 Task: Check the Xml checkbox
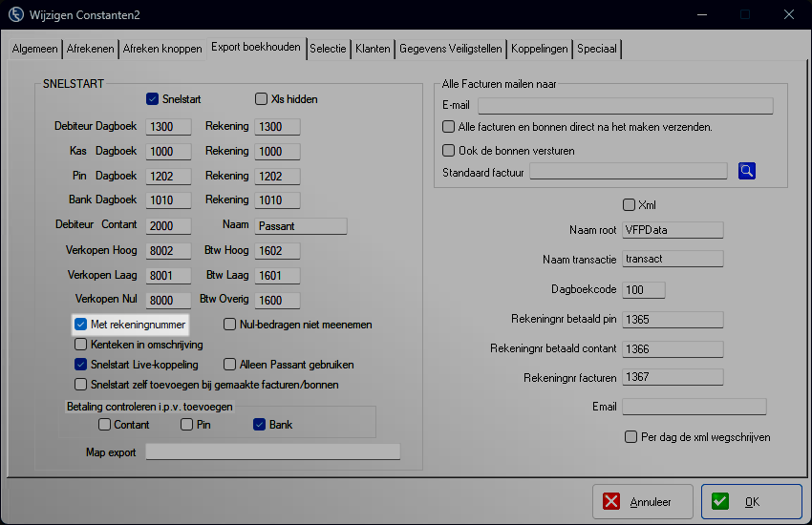[629, 205]
